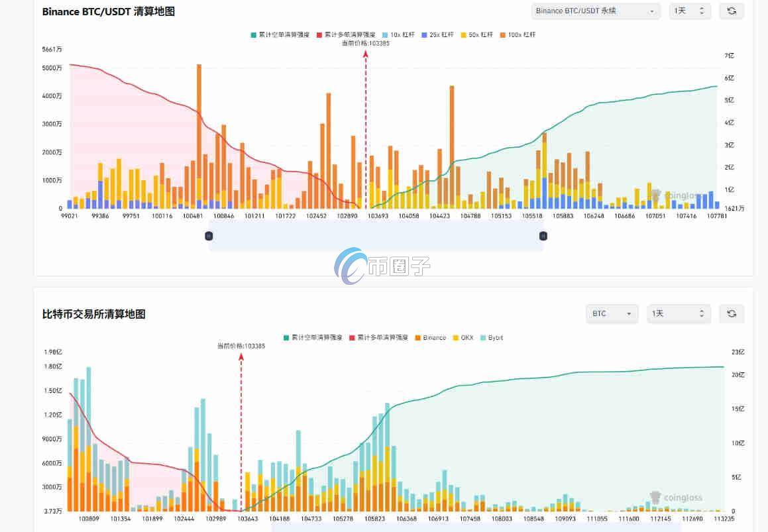
Task: Toggle the 25x 杠杆 legend item
Action: click(437, 34)
